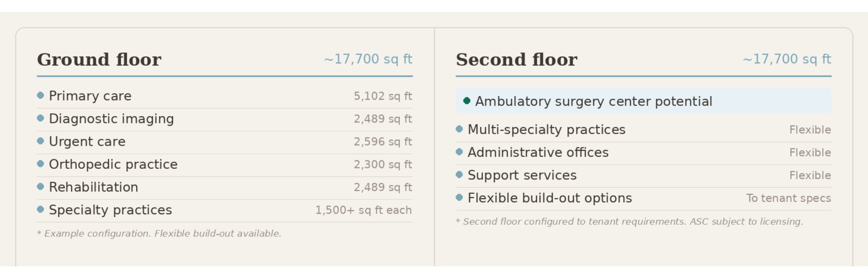Click the bullet dot beside Urgent care

(x=41, y=141)
